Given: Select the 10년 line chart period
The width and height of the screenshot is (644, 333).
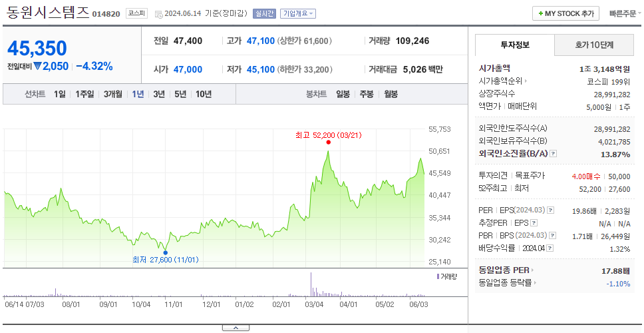Looking at the screenshot, I should click(204, 94).
